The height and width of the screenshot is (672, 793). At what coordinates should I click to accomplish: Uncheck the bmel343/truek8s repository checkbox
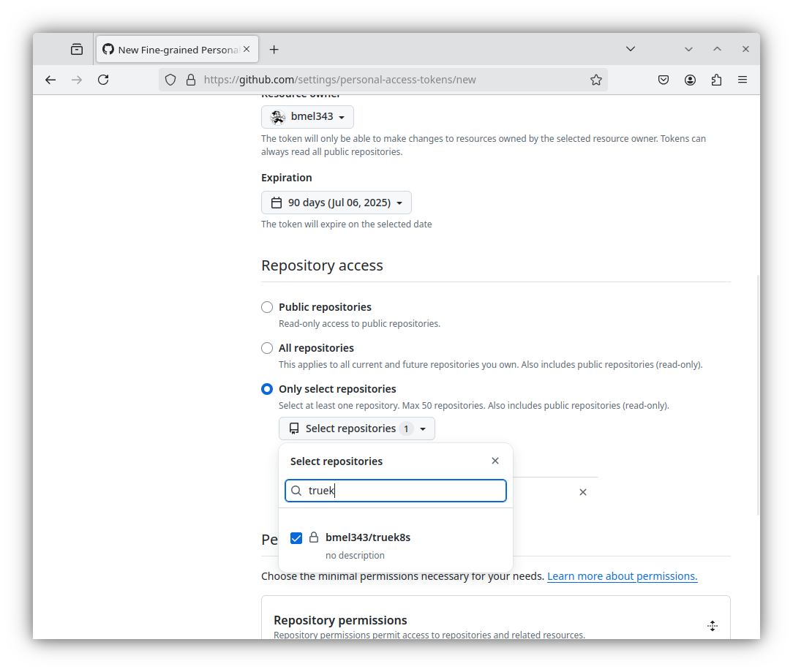click(x=296, y=538)
